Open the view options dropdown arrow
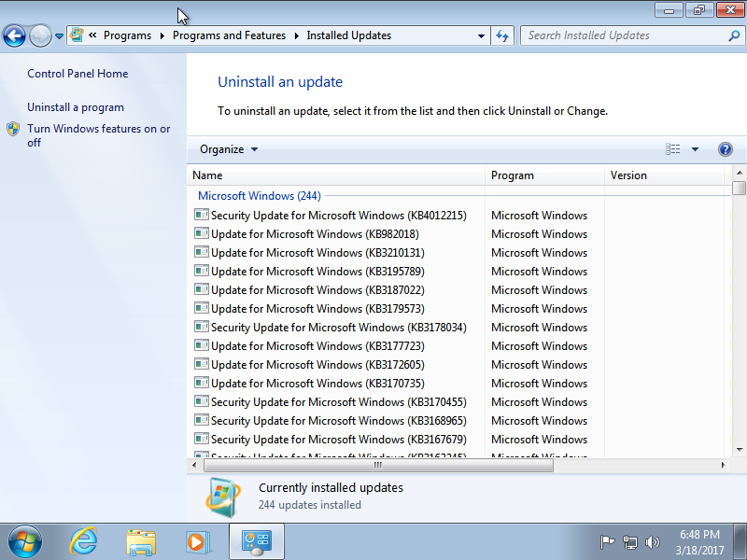Screen dimensions: 747x560 tap(695, 149)
